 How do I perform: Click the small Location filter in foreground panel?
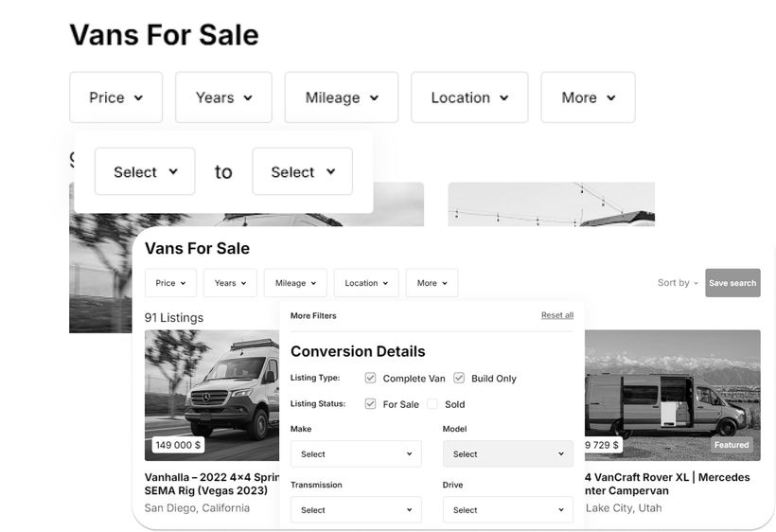[x=366, y=283]
